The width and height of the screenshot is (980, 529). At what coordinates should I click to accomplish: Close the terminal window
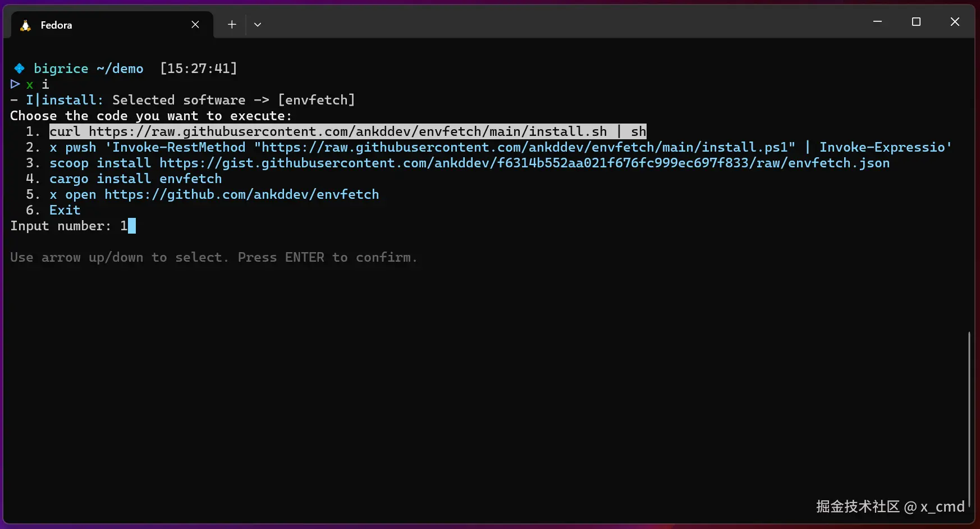point(955,22)
